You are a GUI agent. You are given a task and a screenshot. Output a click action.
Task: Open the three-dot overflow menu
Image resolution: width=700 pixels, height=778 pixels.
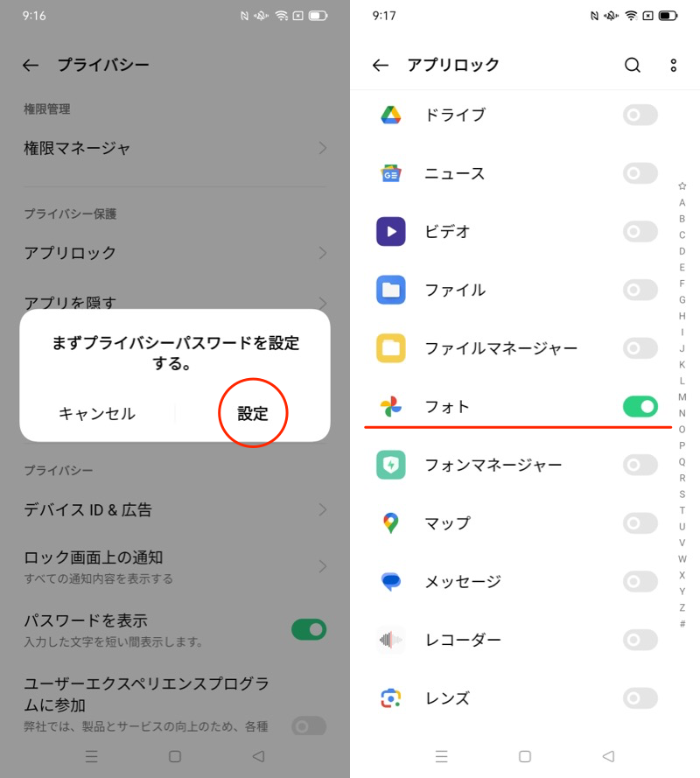(673, 65)
